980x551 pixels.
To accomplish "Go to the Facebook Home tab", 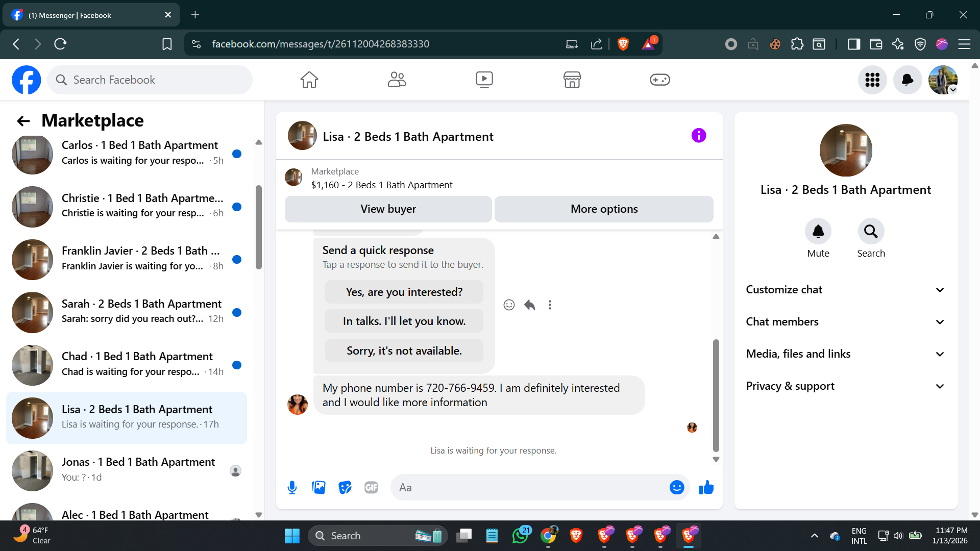I will (309, 80).
